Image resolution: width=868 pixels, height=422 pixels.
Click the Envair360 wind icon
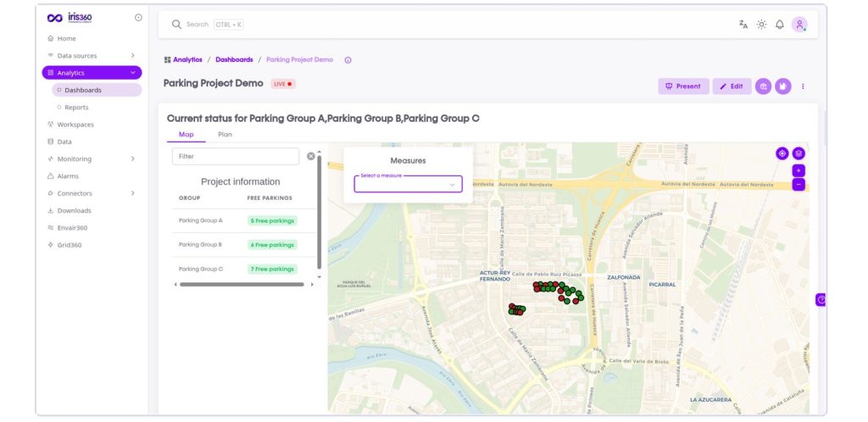50,228
